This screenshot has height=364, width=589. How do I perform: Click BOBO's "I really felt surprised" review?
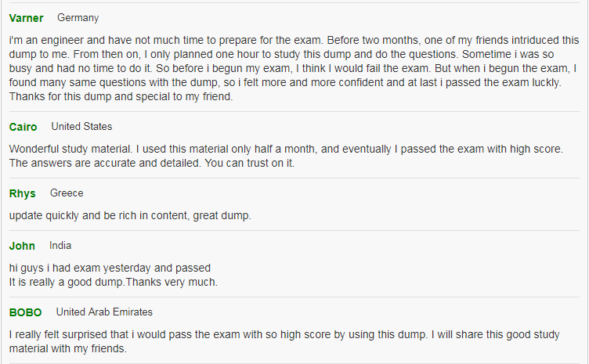click(284, 341)
